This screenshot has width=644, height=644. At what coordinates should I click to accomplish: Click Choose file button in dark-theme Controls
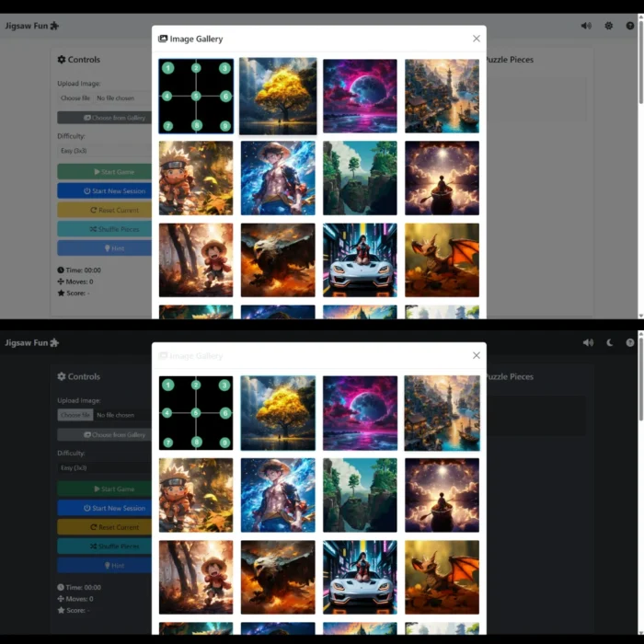pyautogui.click(x=75, y=415)
